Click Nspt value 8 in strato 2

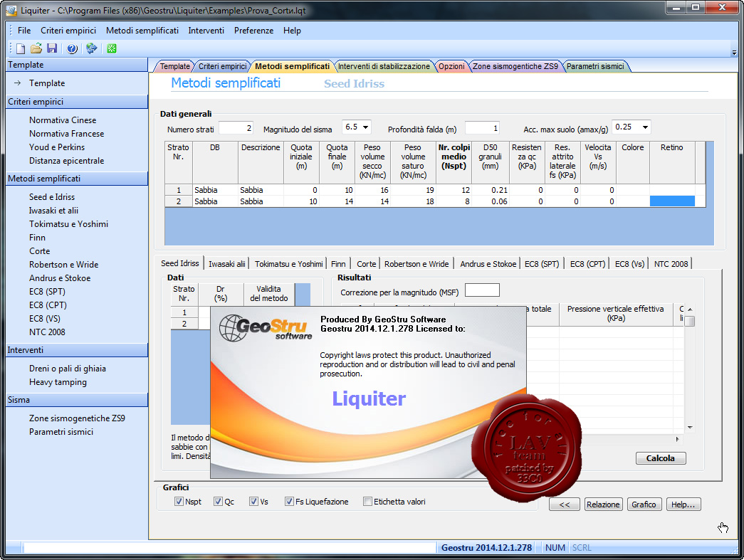(454, 201)
